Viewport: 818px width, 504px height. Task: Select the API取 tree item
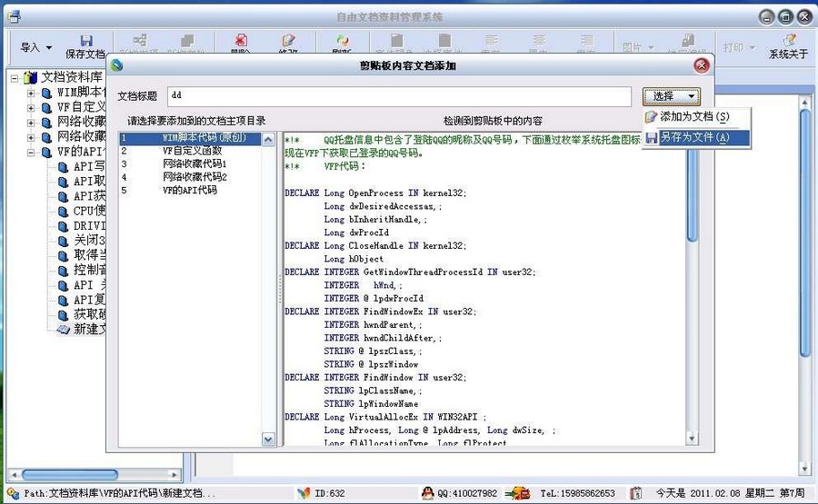point(89,182)
